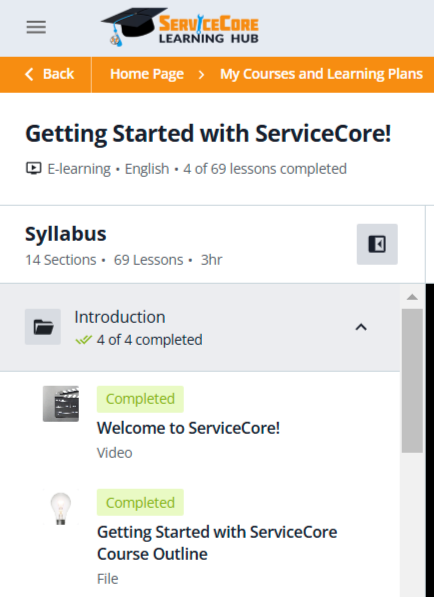Viewport: 434px width, 597px height.
Task: Click the Back chevron arrow icon
Action: (29, 74)
